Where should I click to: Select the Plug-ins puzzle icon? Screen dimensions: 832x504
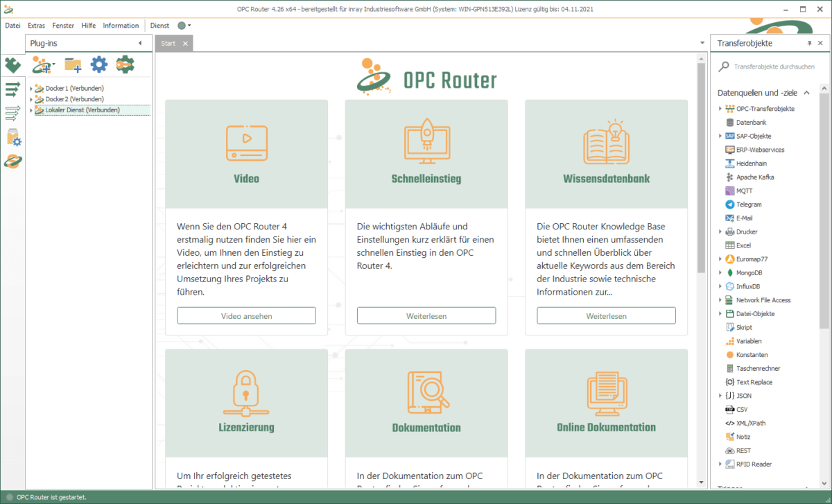click(12, 64)
